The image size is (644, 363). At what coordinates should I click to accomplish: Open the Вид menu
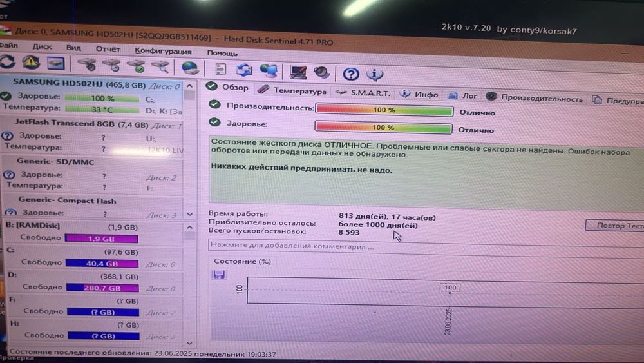73,48
